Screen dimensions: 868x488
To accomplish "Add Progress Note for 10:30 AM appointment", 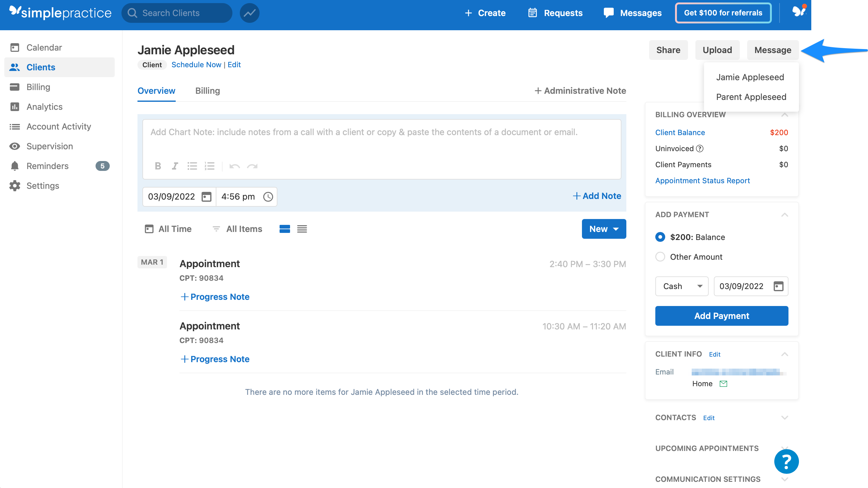I will pos(215,359).
